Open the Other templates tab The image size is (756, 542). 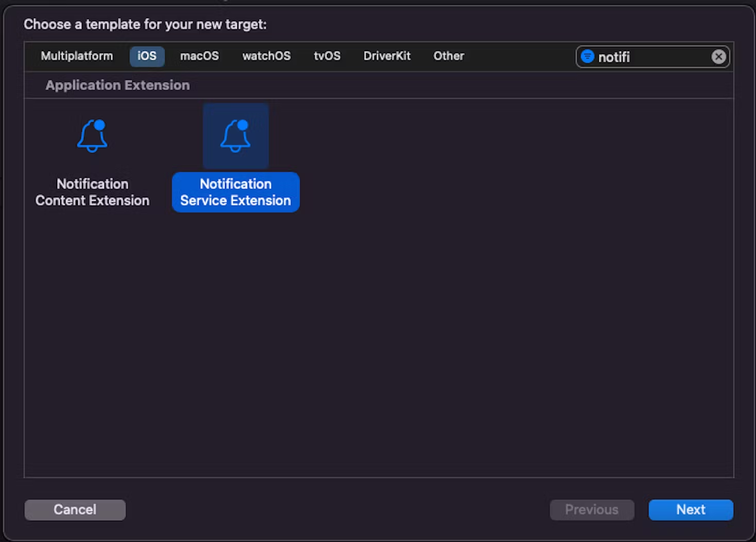(449, 56)
